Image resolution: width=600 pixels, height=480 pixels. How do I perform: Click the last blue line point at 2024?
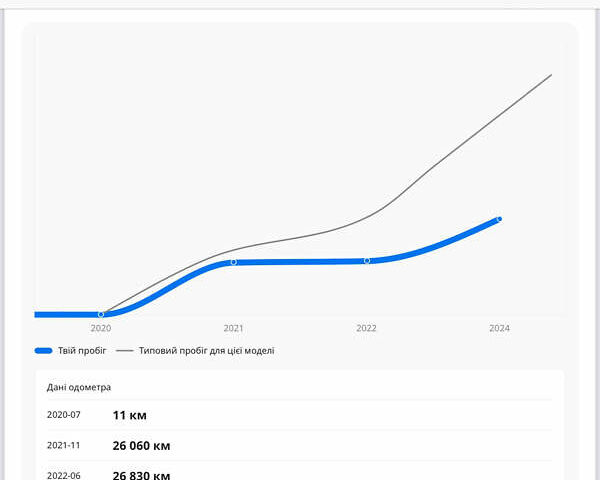pyautogui.click(x=499, y=218)
